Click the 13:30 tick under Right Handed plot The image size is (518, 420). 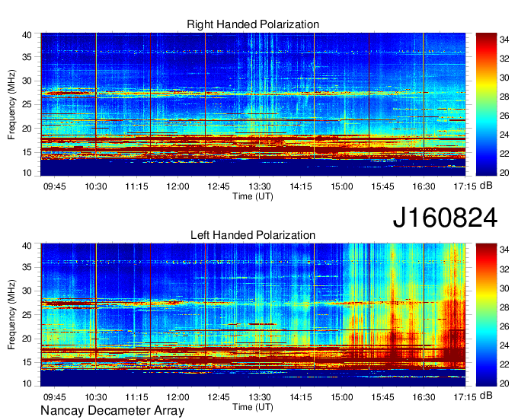pos(260,186)
